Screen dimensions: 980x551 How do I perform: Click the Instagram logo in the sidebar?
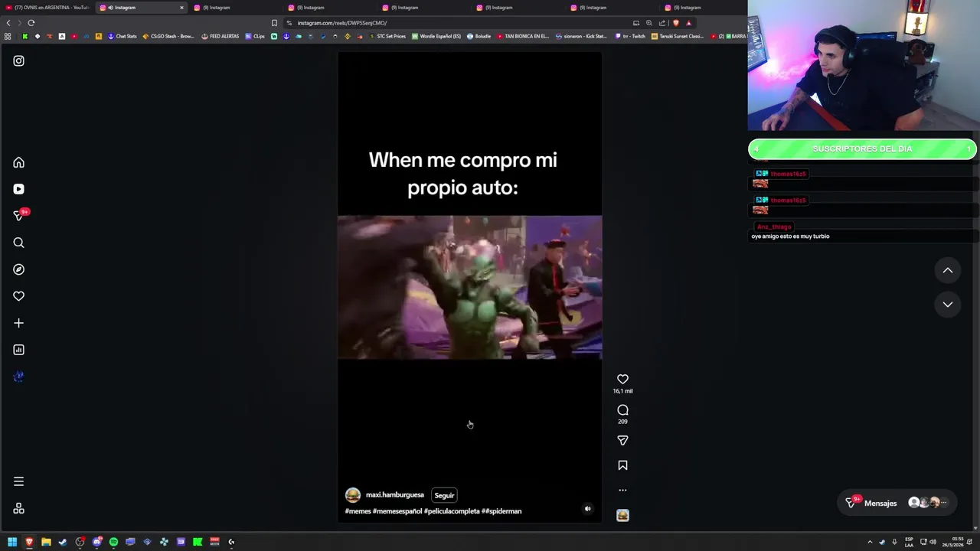[18, 60]
